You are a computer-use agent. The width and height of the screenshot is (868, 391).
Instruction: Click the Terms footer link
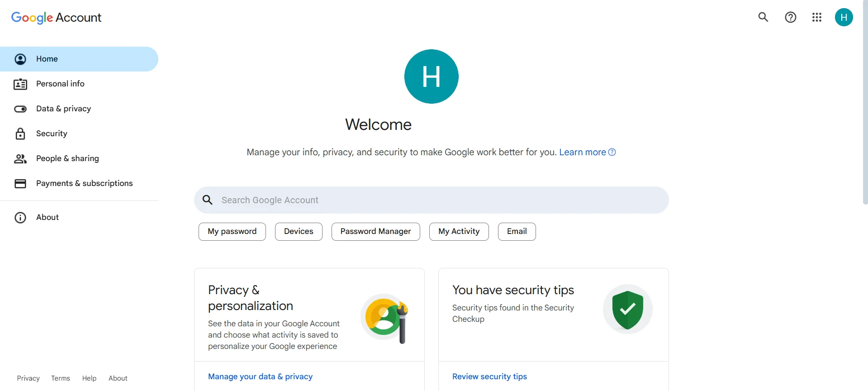(x=61, y=378)
